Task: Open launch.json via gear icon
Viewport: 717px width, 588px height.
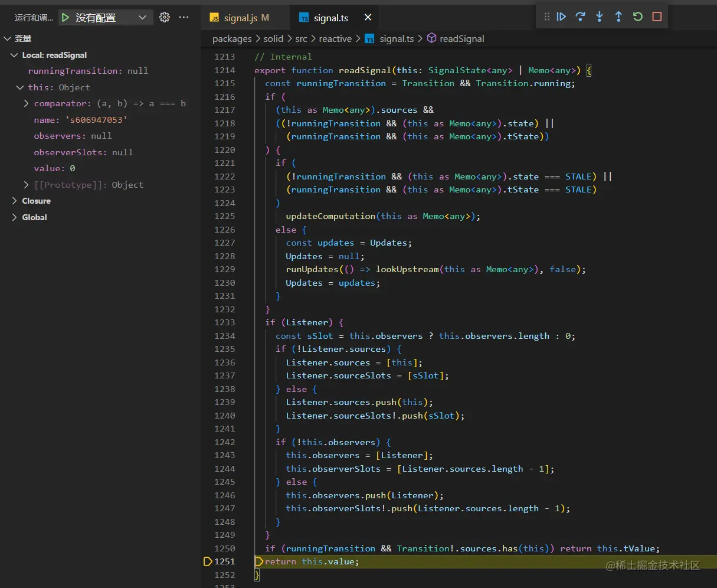Action: (165, 18)
